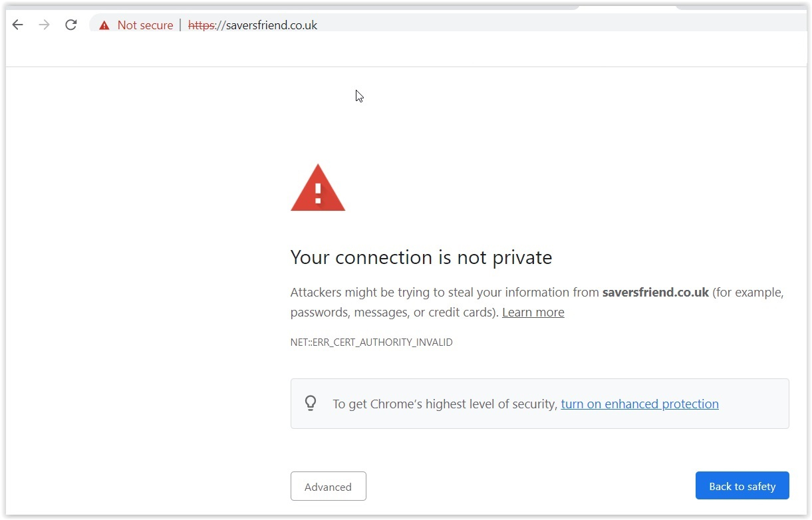Click the Back to safety button

[x=742, y=486]
